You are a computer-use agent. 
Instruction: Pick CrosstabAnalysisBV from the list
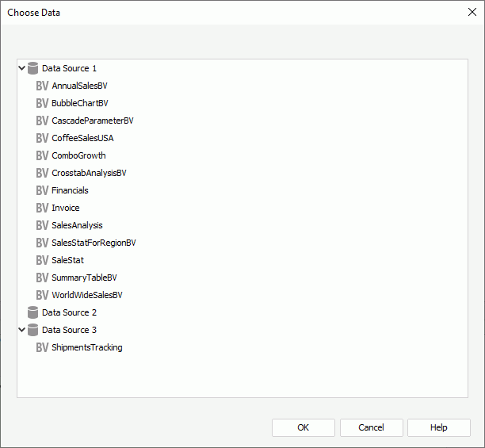click(x=89, y=173)
